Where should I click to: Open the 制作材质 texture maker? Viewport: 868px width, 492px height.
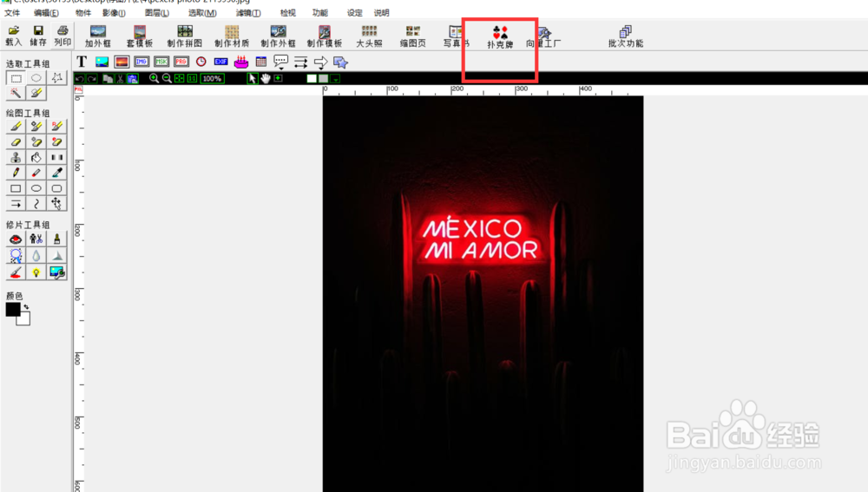(x=232, y=36)
